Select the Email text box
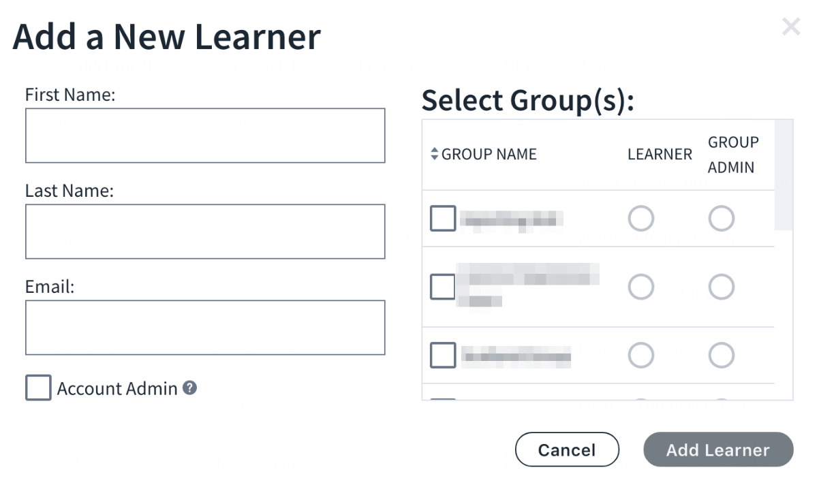The width and height of the screenshot is (819, 504). click(x=205, y=328)
